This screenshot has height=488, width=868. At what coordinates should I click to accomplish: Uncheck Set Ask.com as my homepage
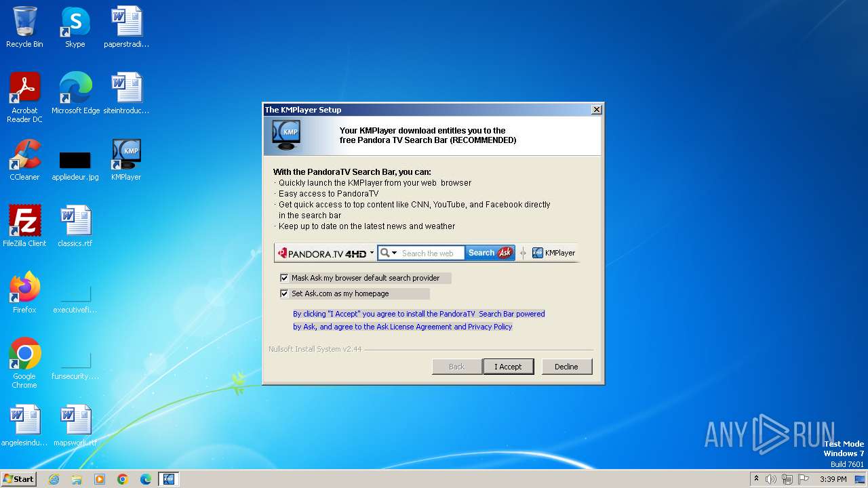(284, 293)
